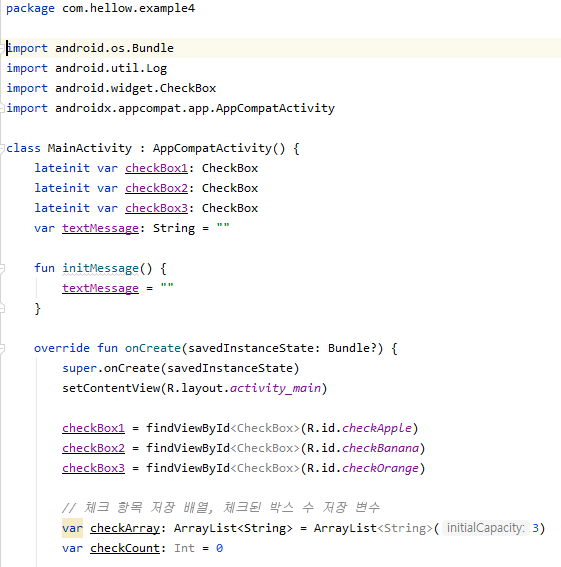Viewport: 561px width, 567px height.
Task: Click 'super' in the super.onCreate call
Action: coord(80,368)
